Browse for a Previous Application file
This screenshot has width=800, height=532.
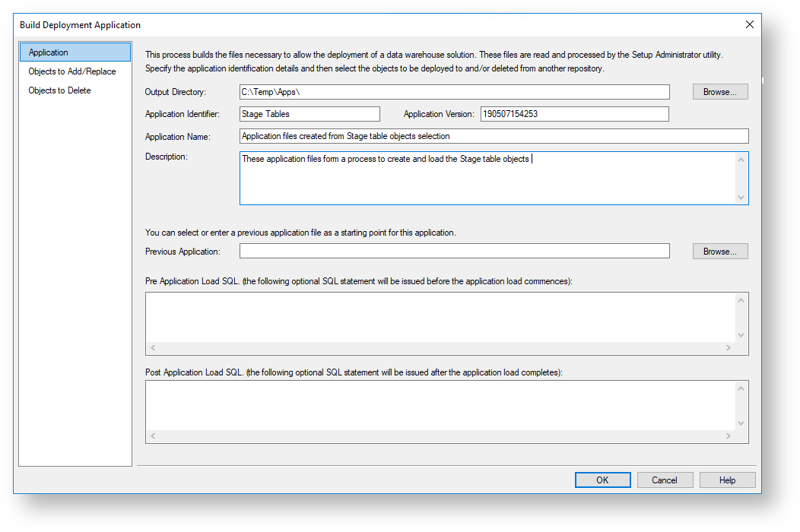click(x=719, y=252)
